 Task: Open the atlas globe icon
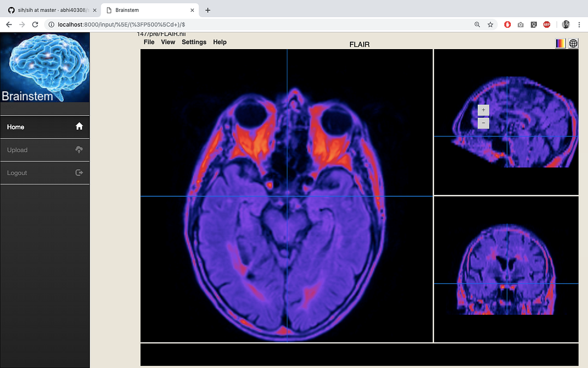click(x=573, y=43)
